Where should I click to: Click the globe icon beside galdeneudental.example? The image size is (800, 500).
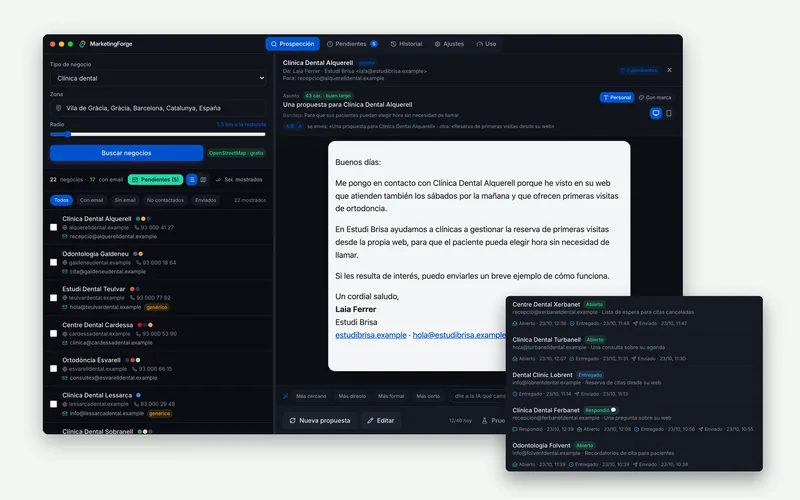click(x=65, y=263)
